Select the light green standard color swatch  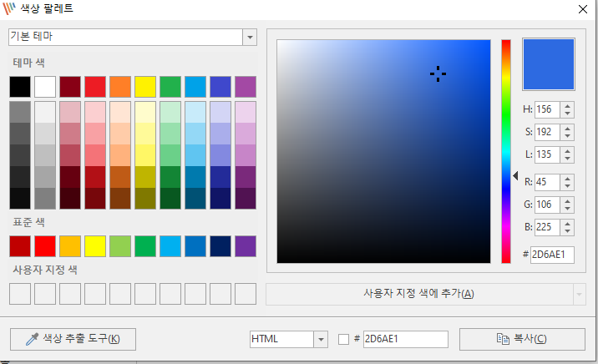[120, 246]
